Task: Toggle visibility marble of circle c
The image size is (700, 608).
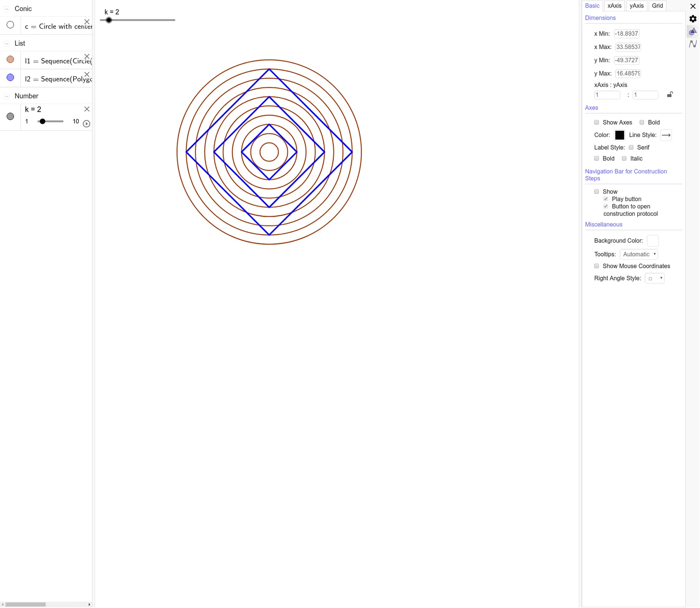Action: 10,25
